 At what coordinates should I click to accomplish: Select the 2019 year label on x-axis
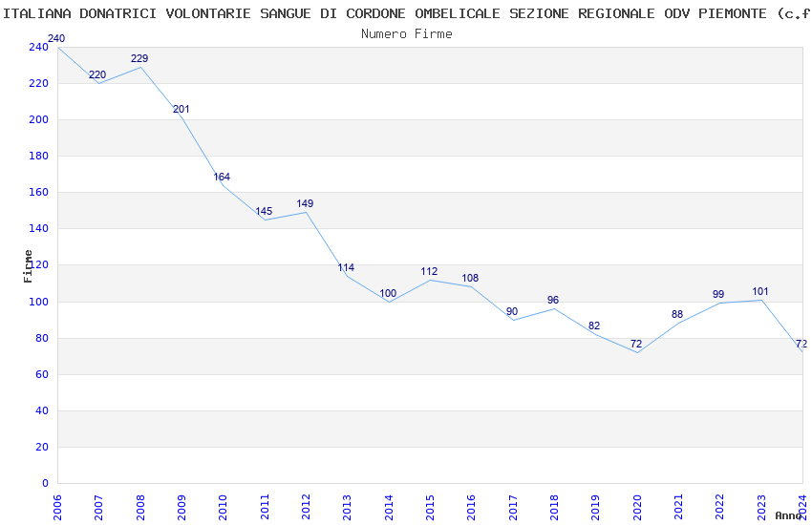click(595, 508)
